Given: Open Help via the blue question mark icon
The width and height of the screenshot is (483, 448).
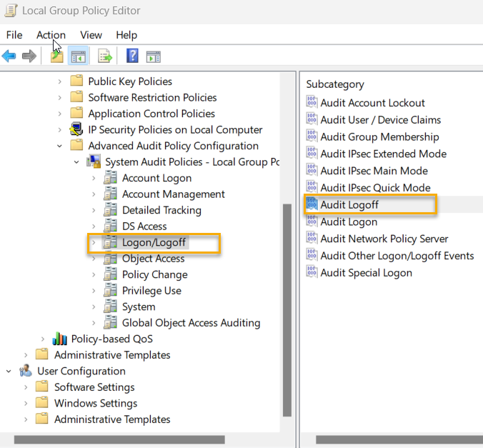Looking at the screenshot, I should (132, 56).
